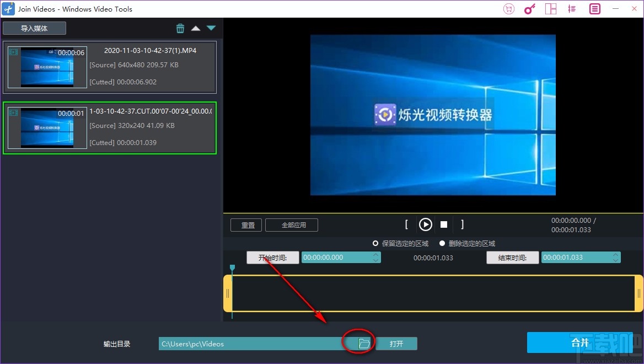
Task: Click the settings list icon in titlebar
Action: (x=572, y=8)
